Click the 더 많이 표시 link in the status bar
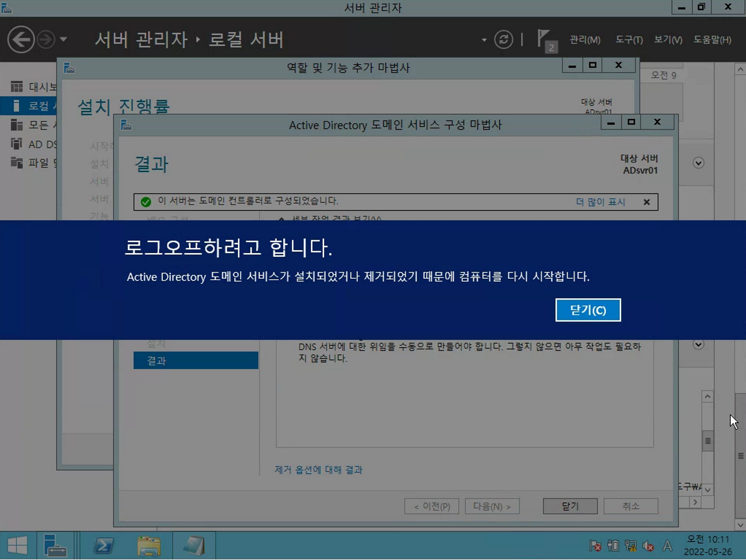Image resolution: width=746 pixels, height=560 pixels. (x=600, y=202)
